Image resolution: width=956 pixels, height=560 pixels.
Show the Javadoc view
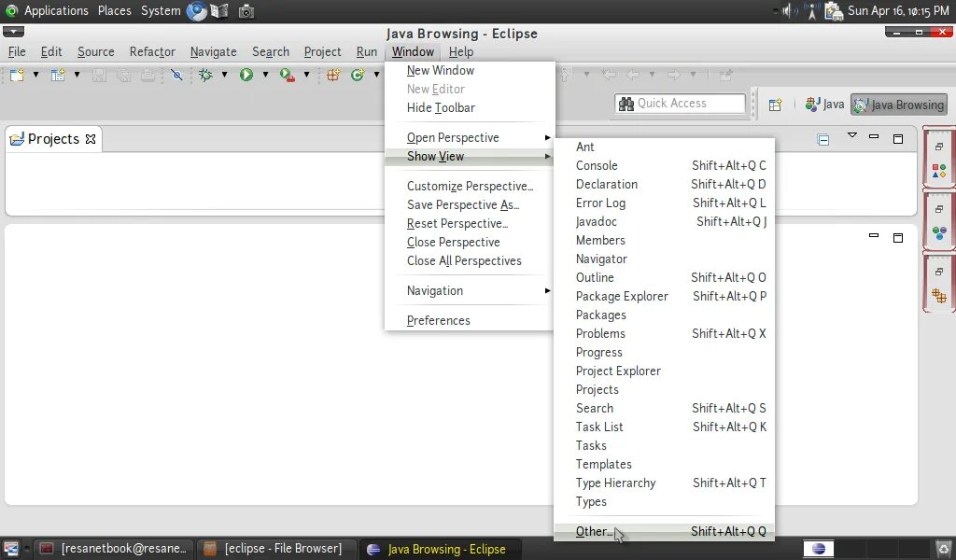(664, 222)
